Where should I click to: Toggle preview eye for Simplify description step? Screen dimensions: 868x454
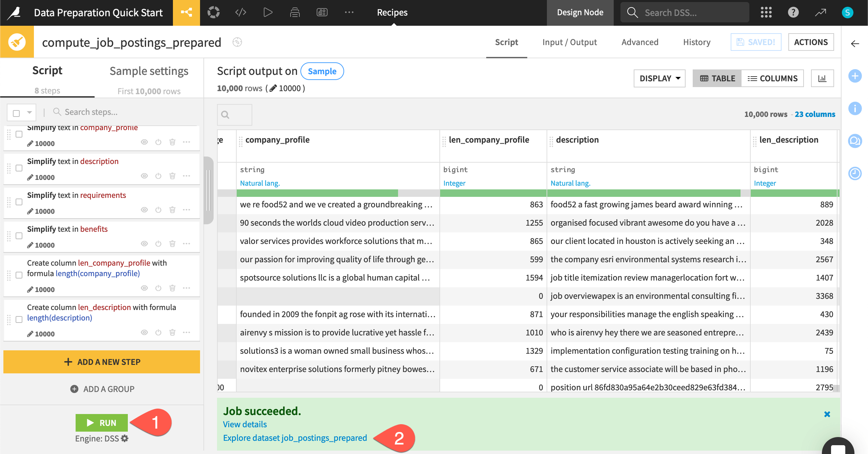(x=144, y=176)
